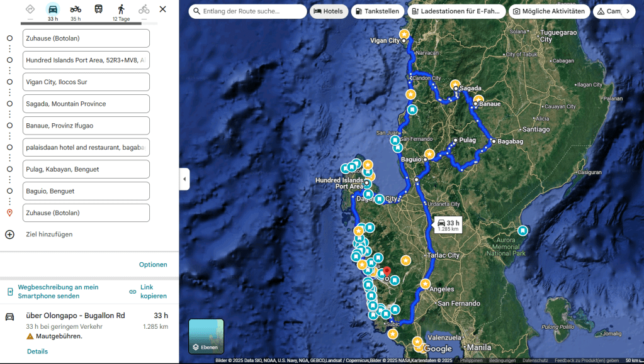Select the bicycle travel mode
The image size is (644, 364).
[x=144, y=9]
